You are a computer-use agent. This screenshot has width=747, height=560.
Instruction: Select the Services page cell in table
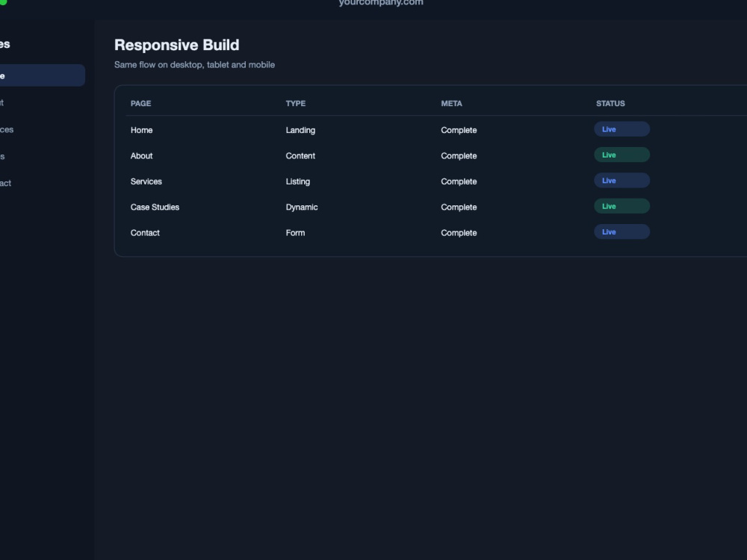pyautogui.click(x=146, y=181)
